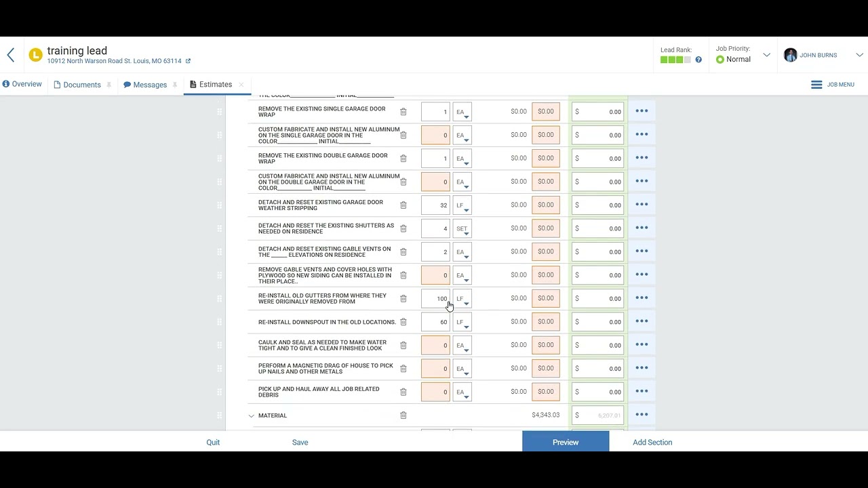Viewport: 868px width, 488px height.
Task: Go back using the left arrow
Action: 11,55
